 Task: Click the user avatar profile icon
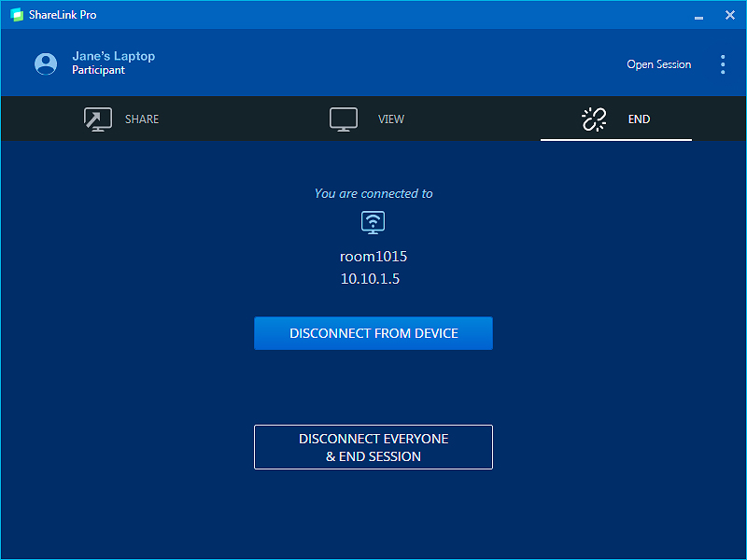click(45, 63)
